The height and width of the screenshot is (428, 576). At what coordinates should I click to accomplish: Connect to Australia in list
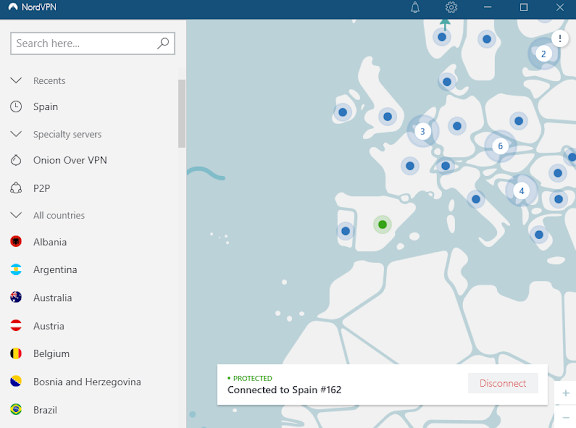[53, 298]
